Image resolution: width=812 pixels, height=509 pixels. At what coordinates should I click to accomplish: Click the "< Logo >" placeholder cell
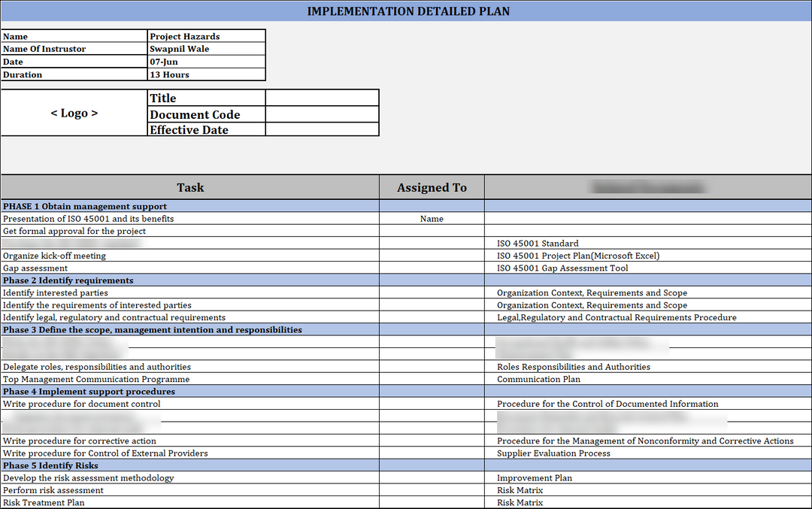(x=74, y=114)
